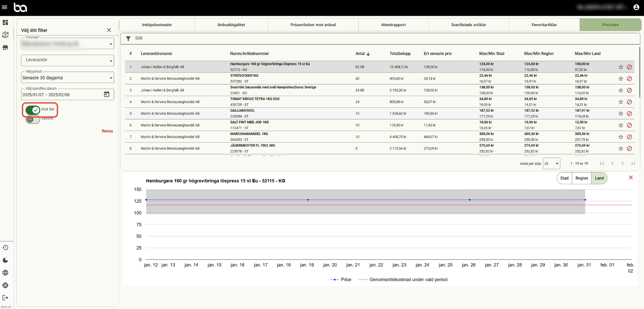Click the Rensa link to clear filters

[x=107, y=131]
